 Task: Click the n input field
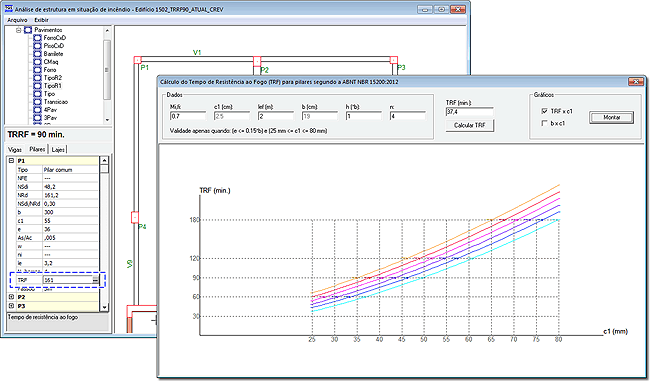407,116
